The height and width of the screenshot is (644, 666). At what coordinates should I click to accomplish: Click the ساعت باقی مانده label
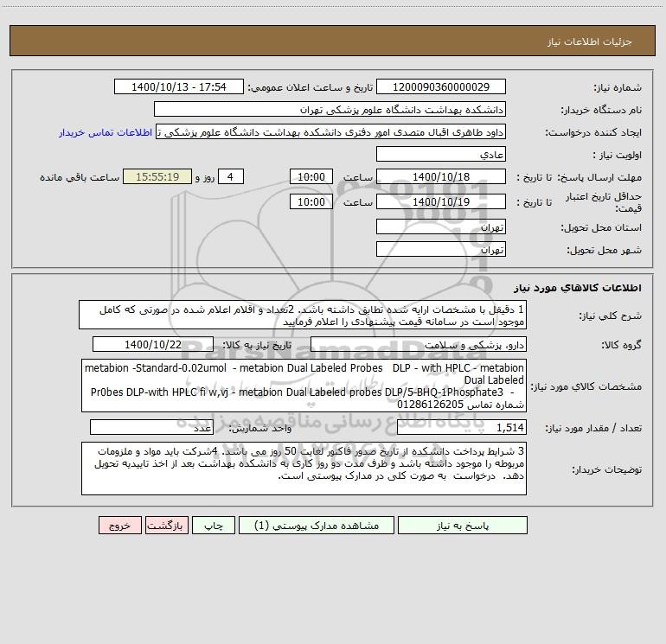coord(80,177)
